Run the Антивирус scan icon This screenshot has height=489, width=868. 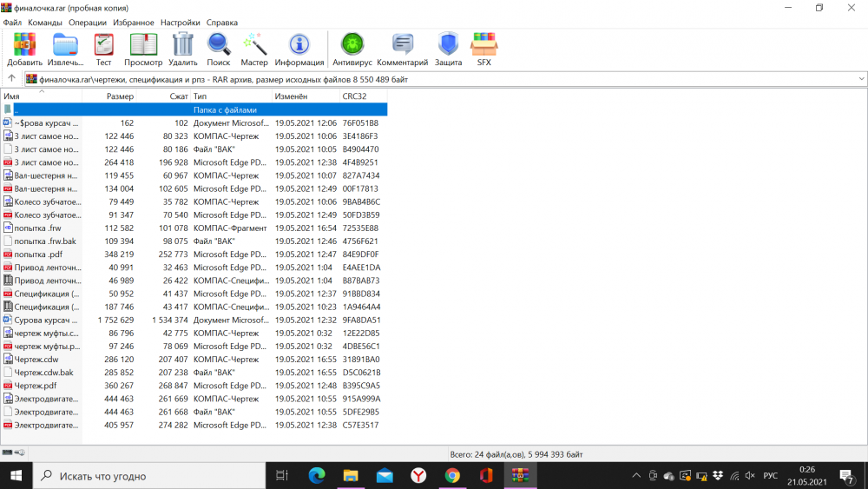(x=352, y=45)
